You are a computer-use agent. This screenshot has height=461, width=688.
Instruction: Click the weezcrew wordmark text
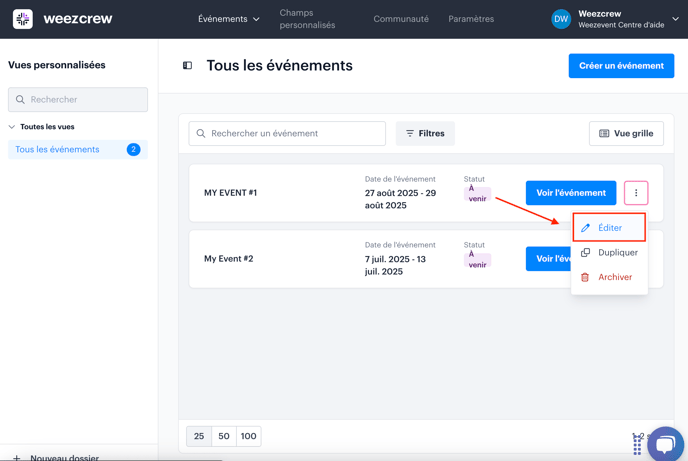[78, 19]
